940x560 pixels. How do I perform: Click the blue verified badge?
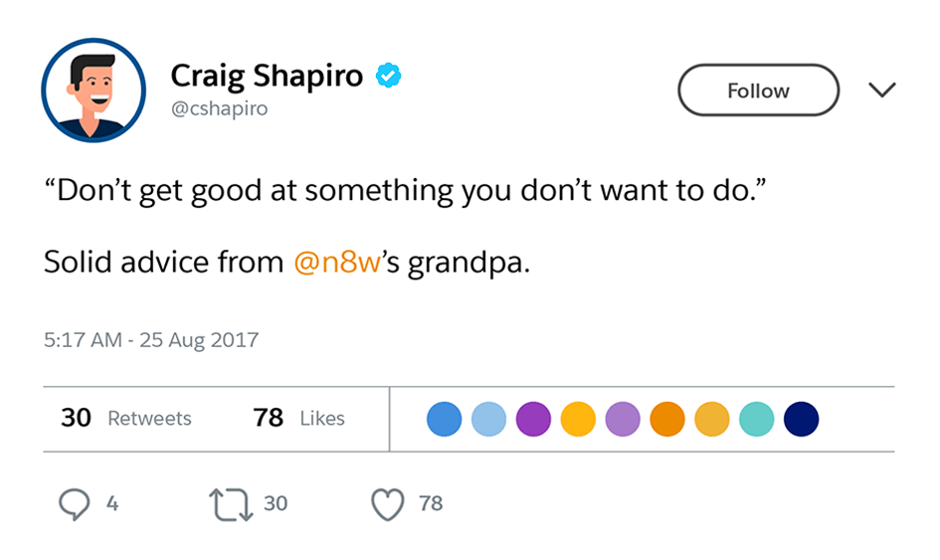click(x=387, y=76)
